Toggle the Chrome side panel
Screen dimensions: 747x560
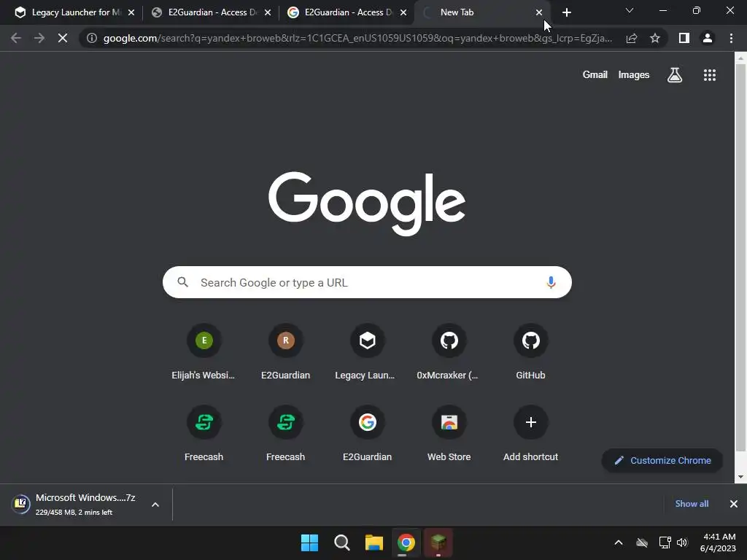pyautogui.click(x=684, y=38)
